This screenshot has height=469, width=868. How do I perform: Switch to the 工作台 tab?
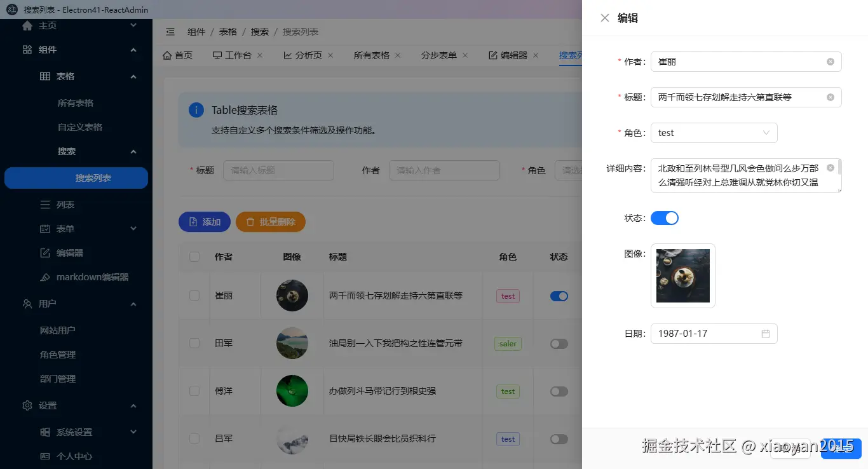(x=233, y=55)
